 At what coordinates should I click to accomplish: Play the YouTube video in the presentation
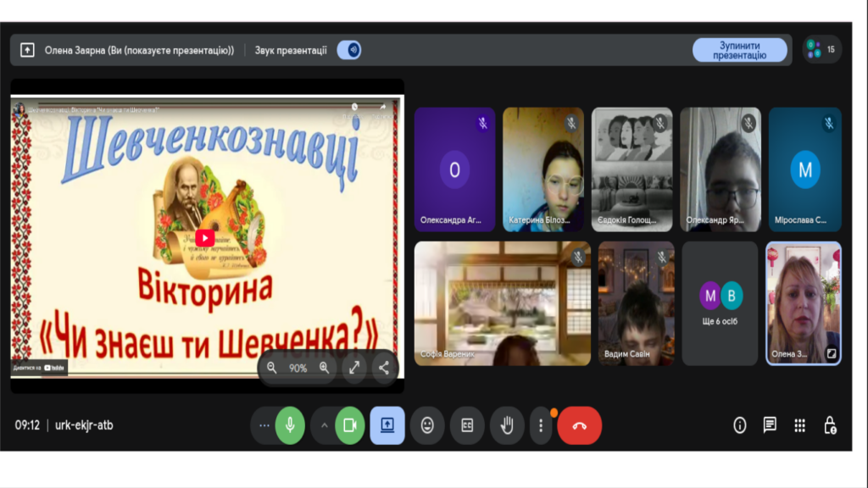click(x=205, y=238)
